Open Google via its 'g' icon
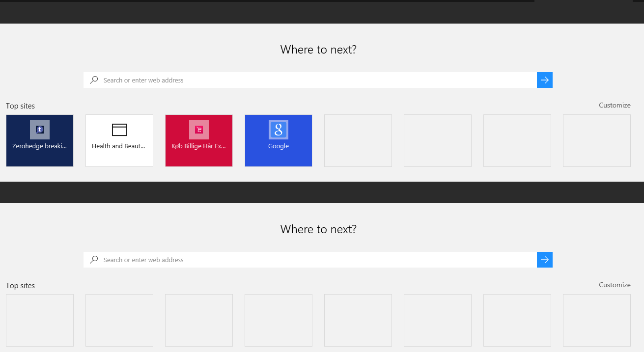644x352 pixels. coord(279,130)
